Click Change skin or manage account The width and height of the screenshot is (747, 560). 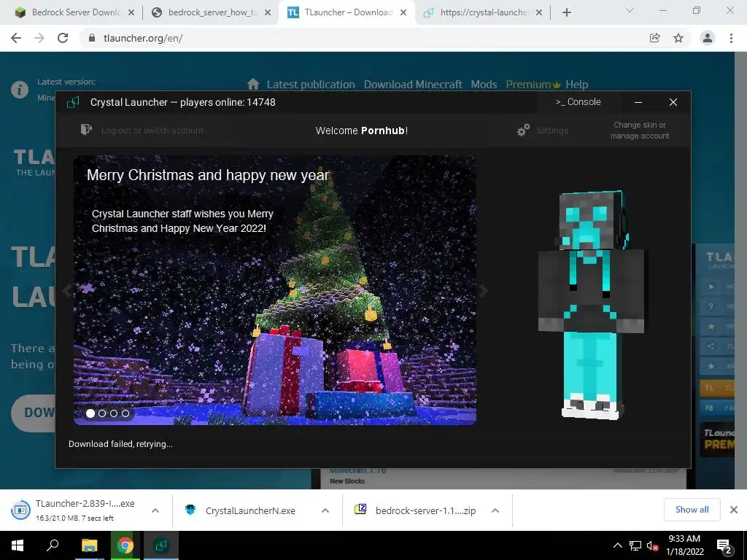pos(640,131)
